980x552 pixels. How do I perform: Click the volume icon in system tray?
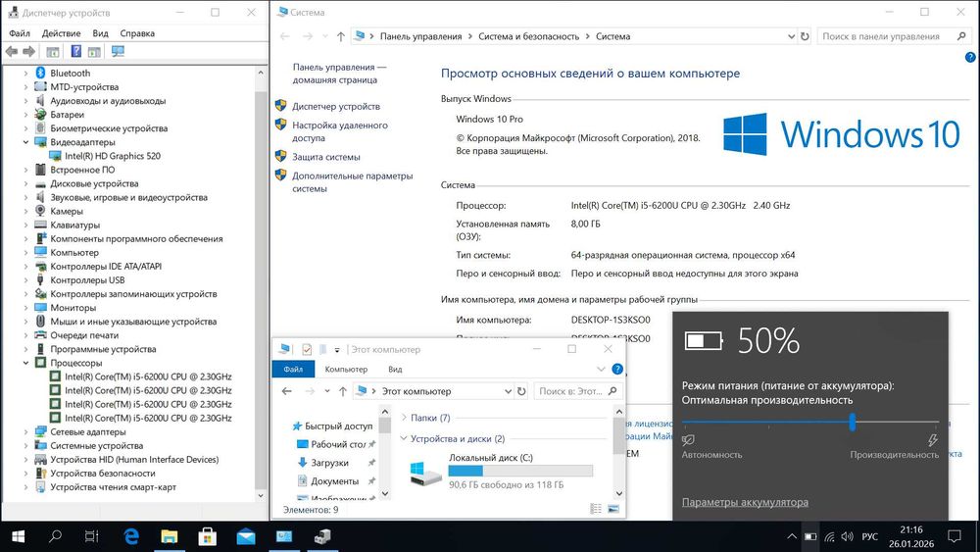(848, 536)
